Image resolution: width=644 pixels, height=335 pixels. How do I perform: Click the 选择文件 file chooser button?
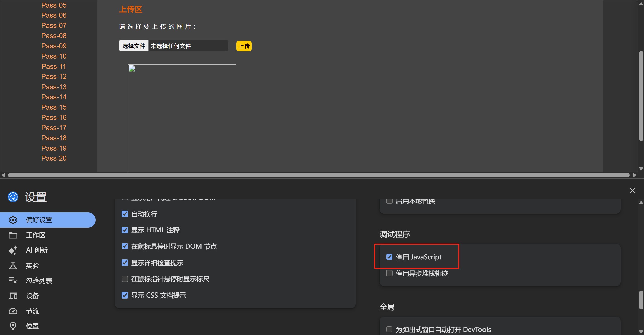click(x=134, y=46)
